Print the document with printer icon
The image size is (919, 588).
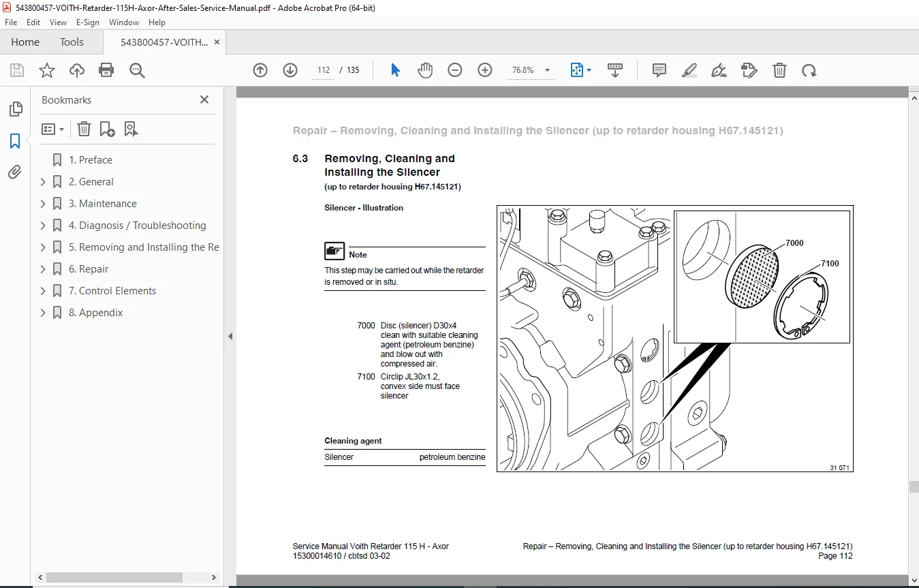coord(106,70)
